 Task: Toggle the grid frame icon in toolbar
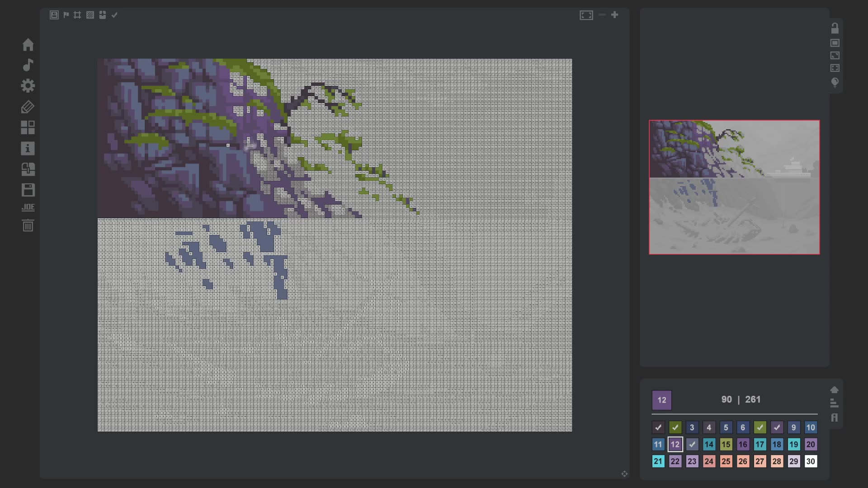click(77, 15)
